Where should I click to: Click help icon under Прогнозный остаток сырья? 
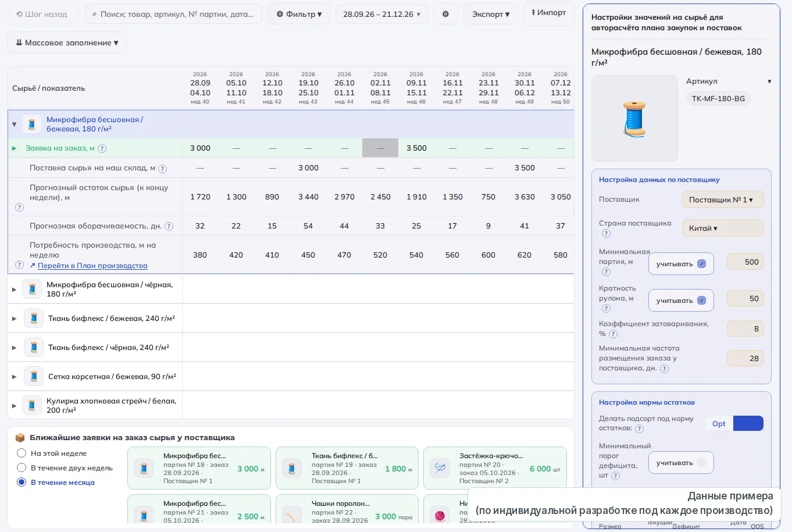click(19, 207)
